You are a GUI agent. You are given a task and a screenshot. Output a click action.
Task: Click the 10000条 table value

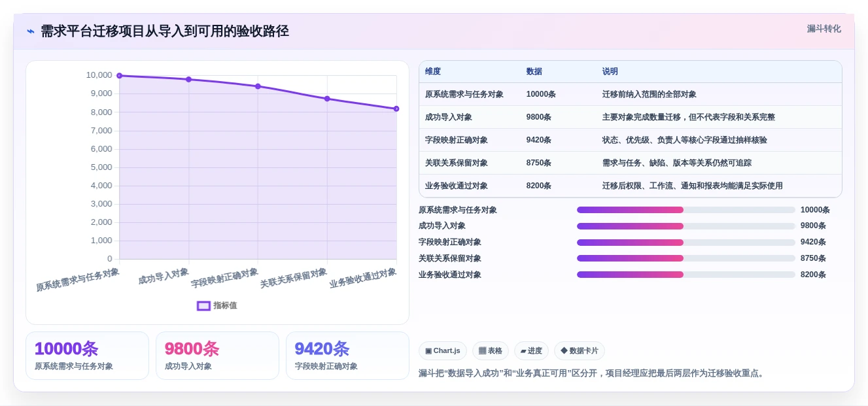(541, 94)
